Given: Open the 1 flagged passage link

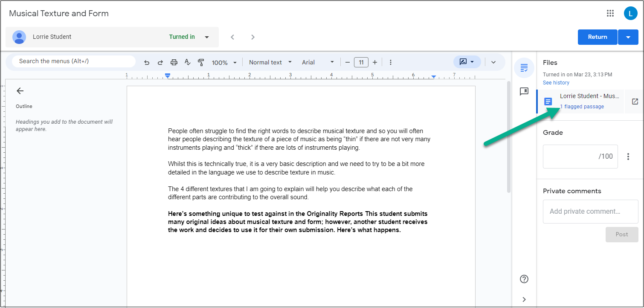Looking at the screenshot, I should coord(582,106).
